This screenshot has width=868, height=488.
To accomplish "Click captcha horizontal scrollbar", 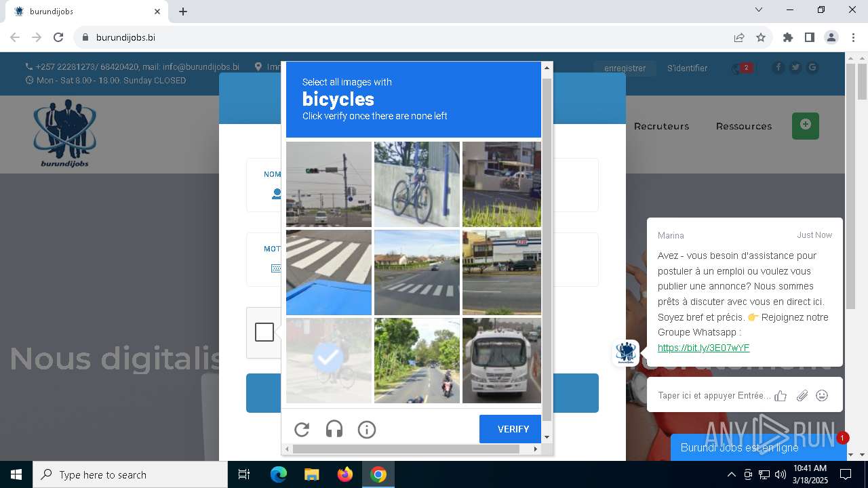I will [406, 449].
